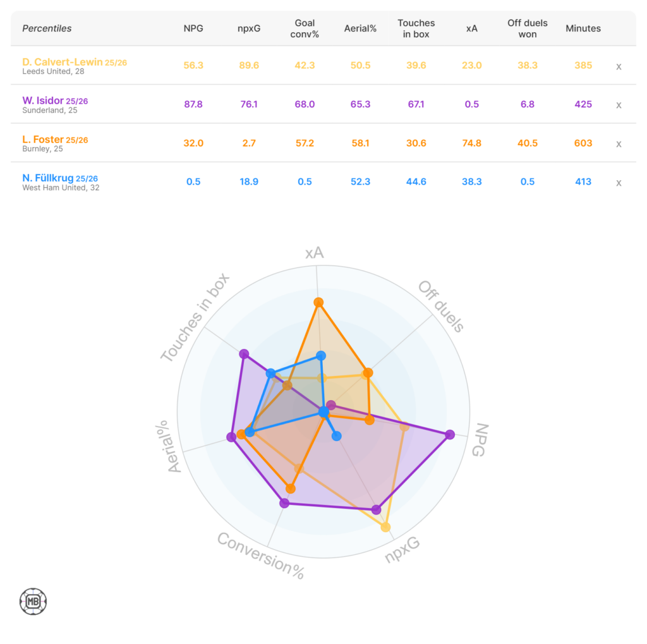Remove D. Calvert-Lewin row with x
Screen dimensions: 647x644
point(619,66)
